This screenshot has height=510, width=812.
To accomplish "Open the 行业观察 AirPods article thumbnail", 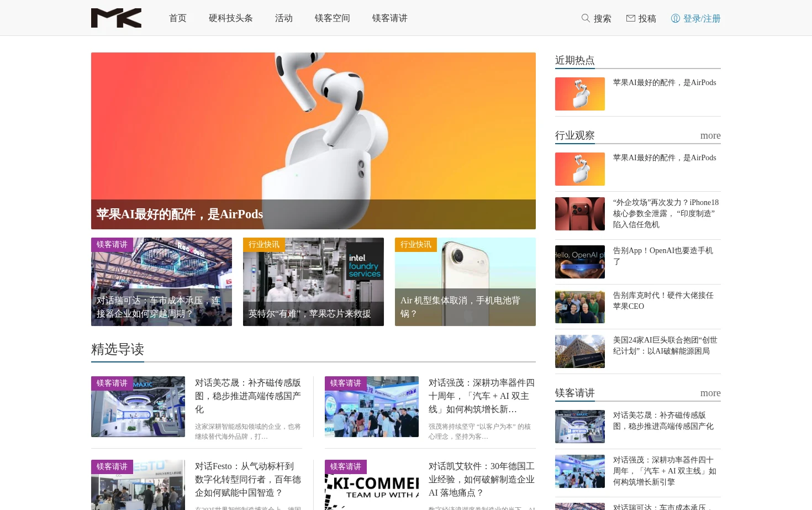I will (580, 169).
